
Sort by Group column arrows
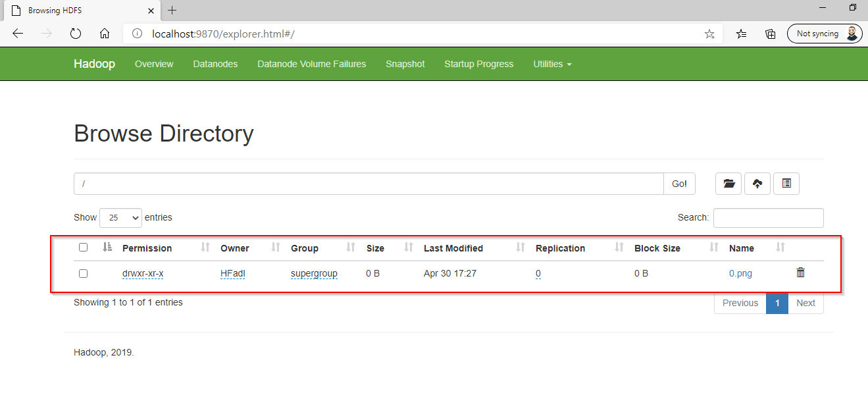(351, 248)
